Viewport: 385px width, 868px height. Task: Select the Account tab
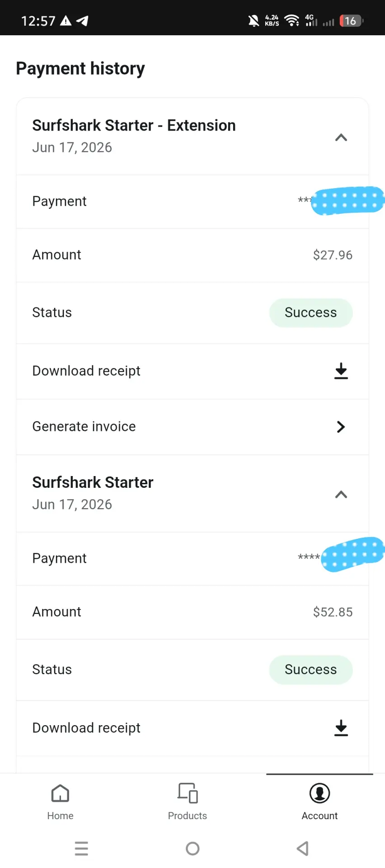[319, 802]
